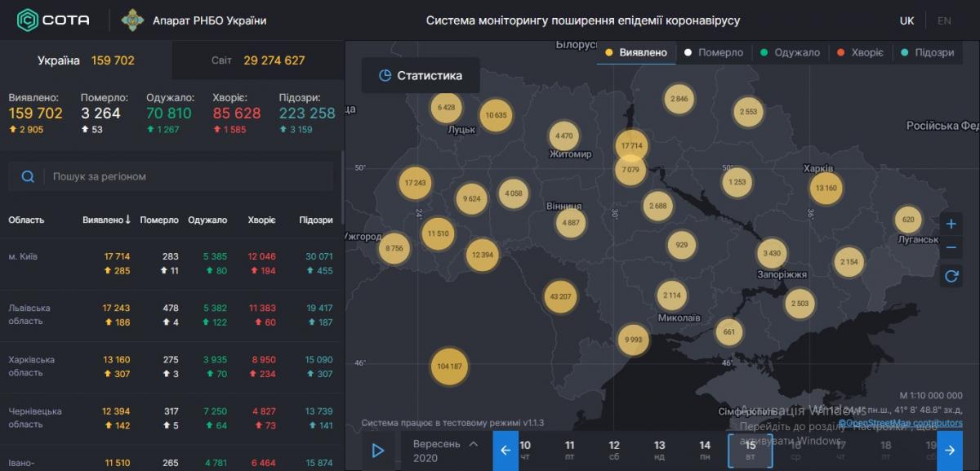
Task: Sort table by Одужало column
Action: coord(207,220)
